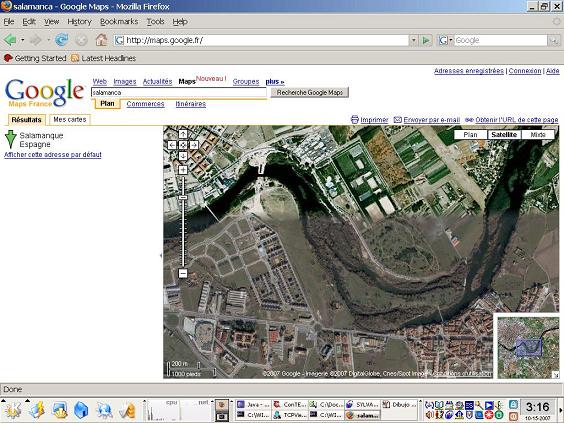Click the zoom slider track below handle

183,234
